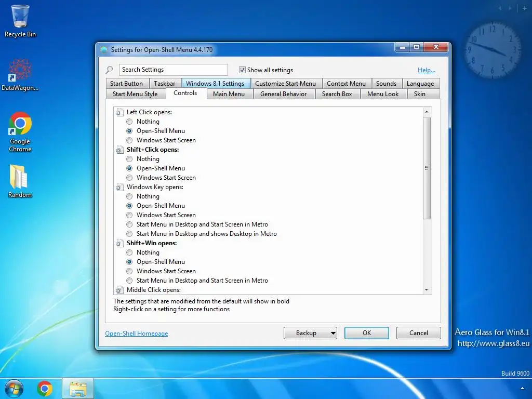532x399 pixels.
Task: Open the Random folder on desktop
Action: pyautogui.click(x=20, y=181)
